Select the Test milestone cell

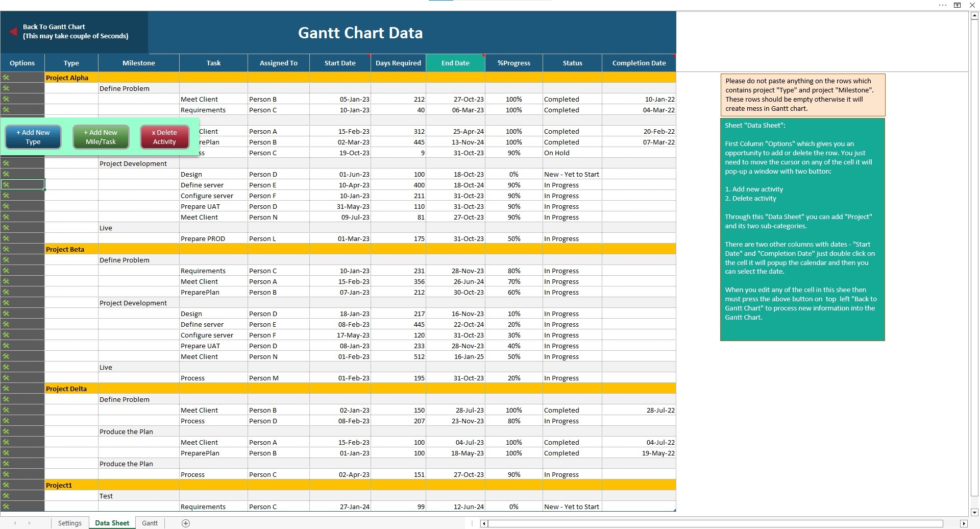[x=138, y=496]
